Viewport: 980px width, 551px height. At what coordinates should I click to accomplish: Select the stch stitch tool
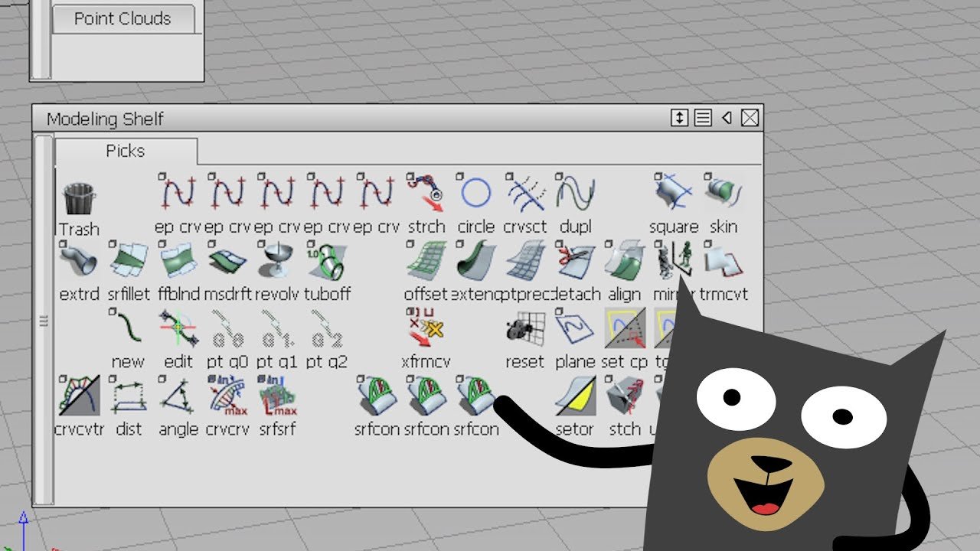point(624,395)
